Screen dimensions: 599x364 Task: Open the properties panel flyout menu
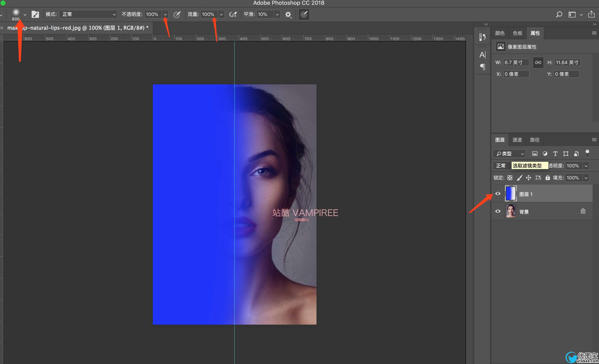pyautogui.click(x=594, y=33)
